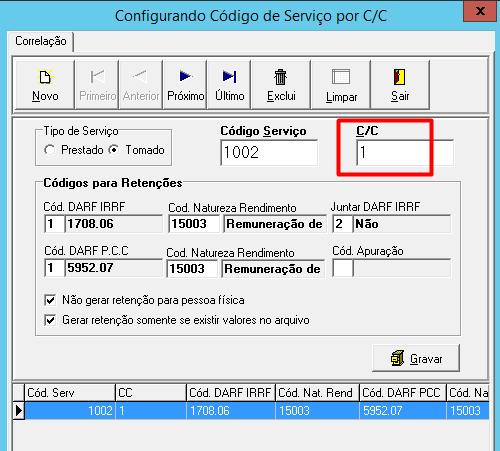Exit the window using Sair
500x451 pixels.
[400, 85]
